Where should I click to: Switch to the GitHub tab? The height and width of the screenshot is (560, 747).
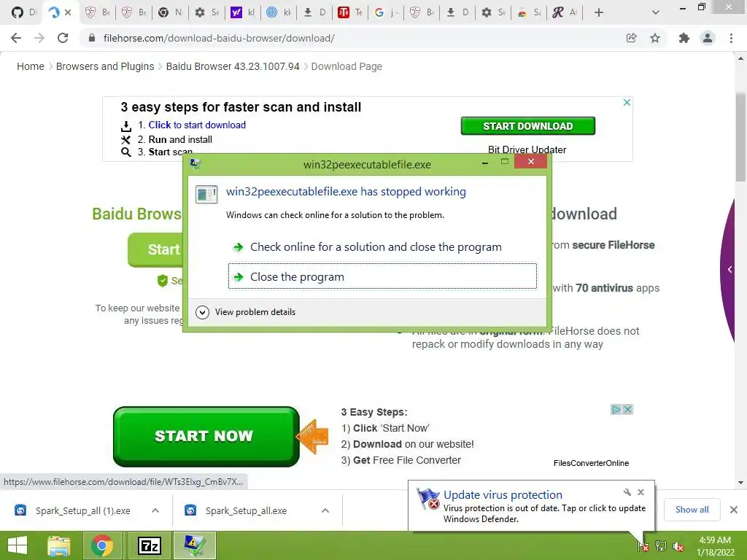click(23, 12)
